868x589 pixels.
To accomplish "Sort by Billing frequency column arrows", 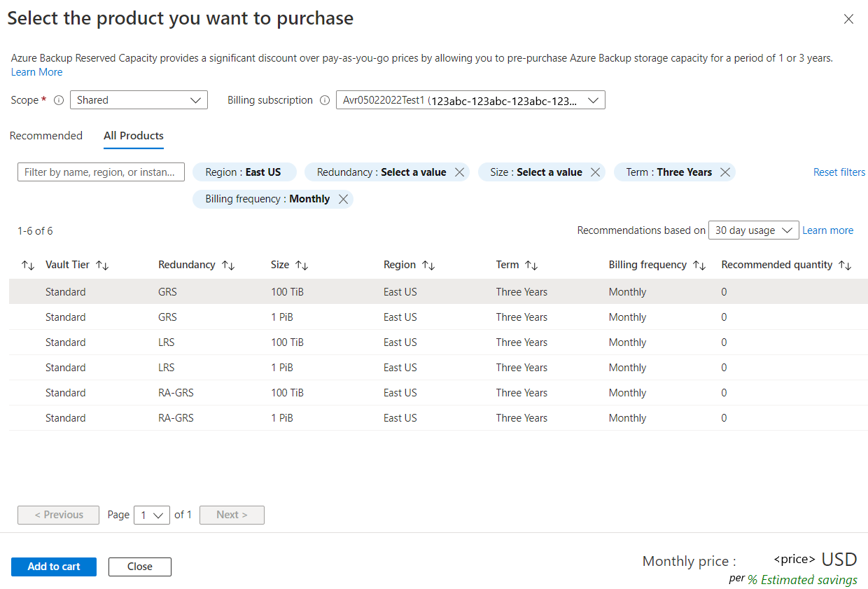I will coord(699,265).
